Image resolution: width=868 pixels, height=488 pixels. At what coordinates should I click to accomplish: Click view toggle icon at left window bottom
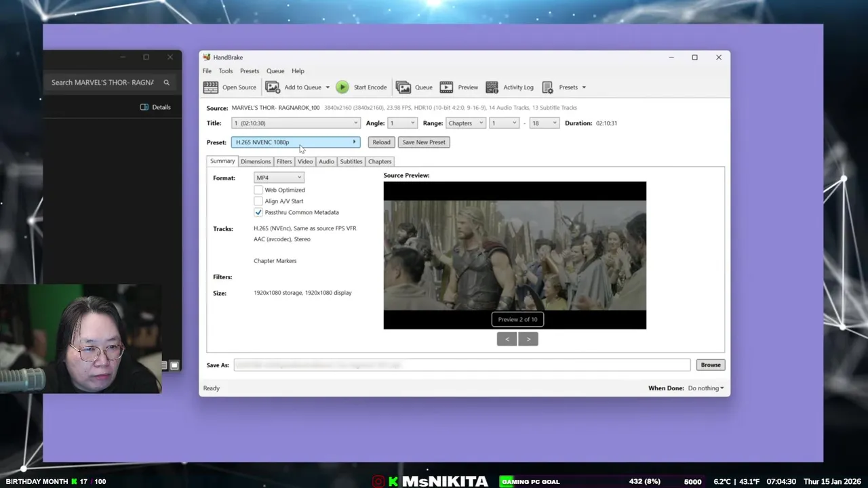(x=174, y=366)
